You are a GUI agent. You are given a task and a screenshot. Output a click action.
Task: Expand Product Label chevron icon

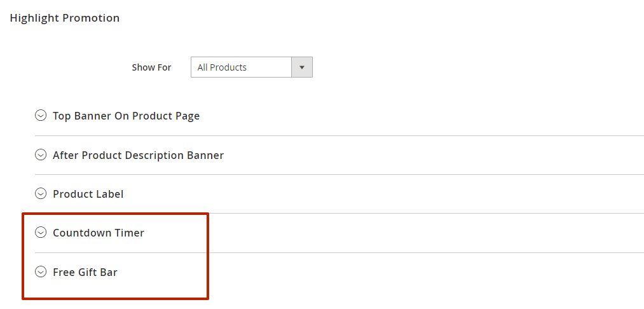[40, 193]
